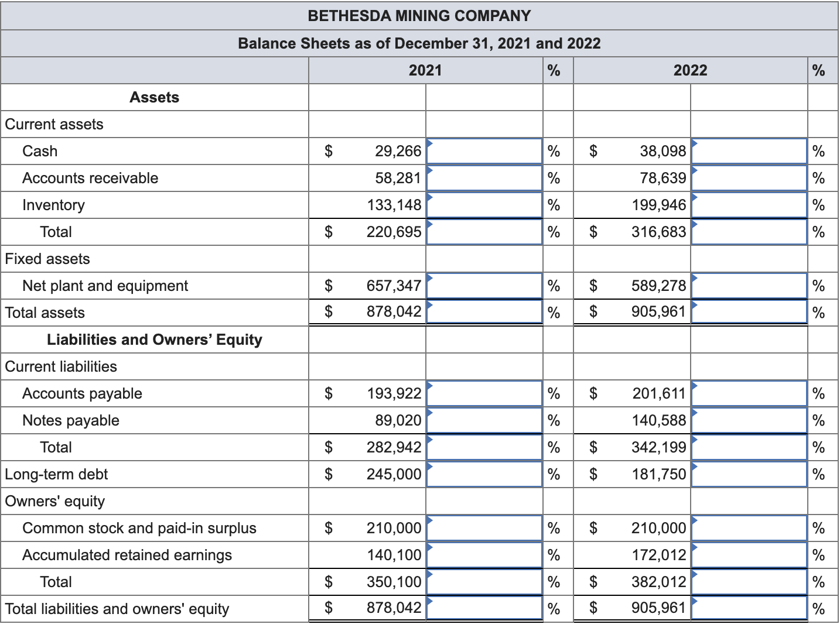Select the 2022 Cash percentage input field

[749, 151]
